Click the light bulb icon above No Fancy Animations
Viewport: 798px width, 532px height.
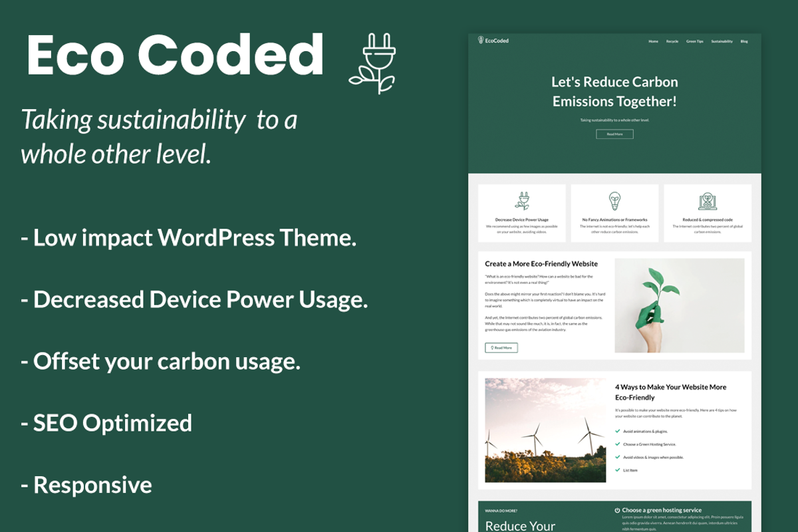[x=614, y=201]
